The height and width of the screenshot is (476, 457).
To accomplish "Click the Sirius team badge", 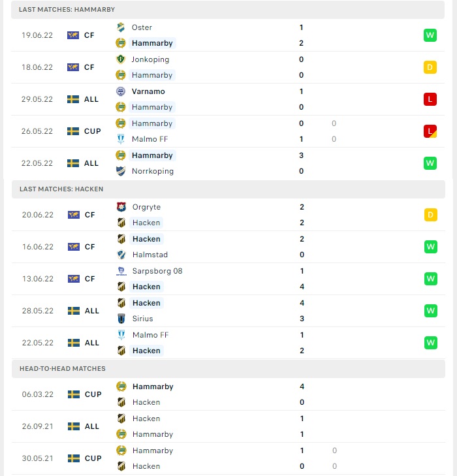I will click(x=121, y=319).
